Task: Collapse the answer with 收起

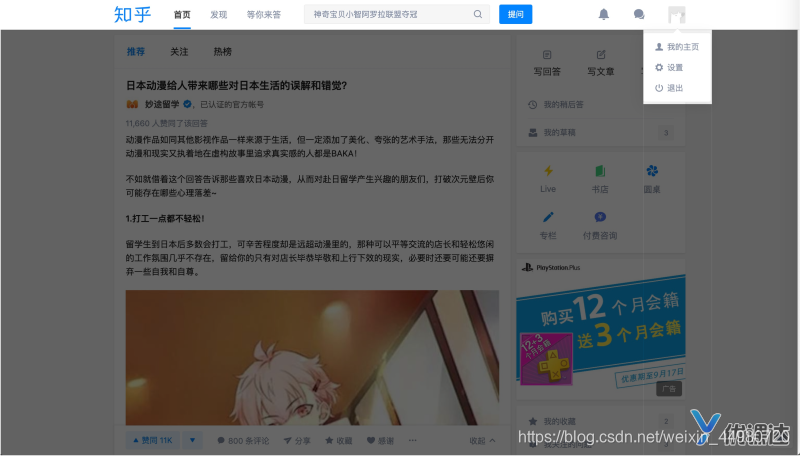Action: [x=482, y=441]
